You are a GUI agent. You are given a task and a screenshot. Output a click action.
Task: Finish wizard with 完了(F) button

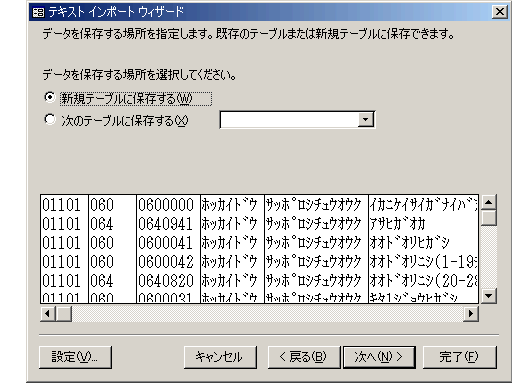459,357
